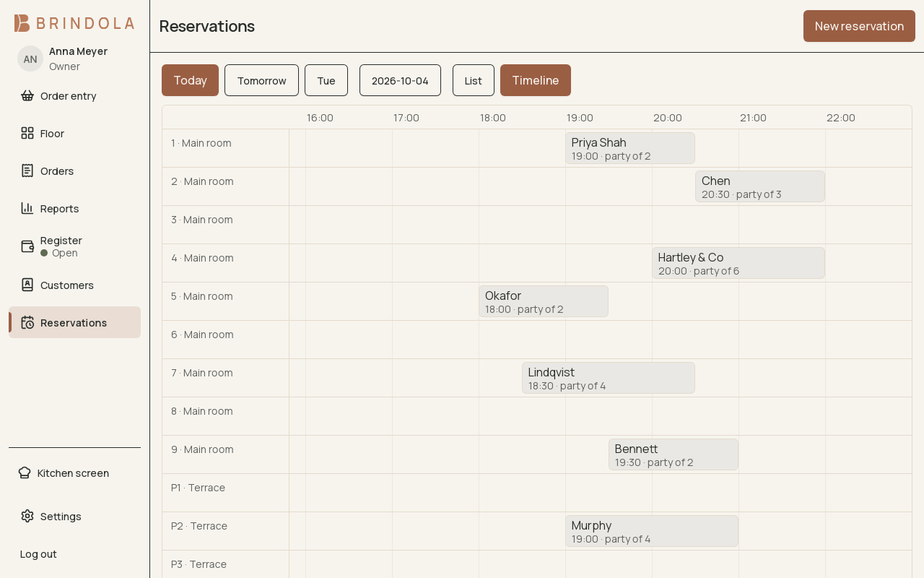The width and height of the screenshot is (924, 578).
Task: Click the 22:00 time header
Action: (x=841, y=117)
